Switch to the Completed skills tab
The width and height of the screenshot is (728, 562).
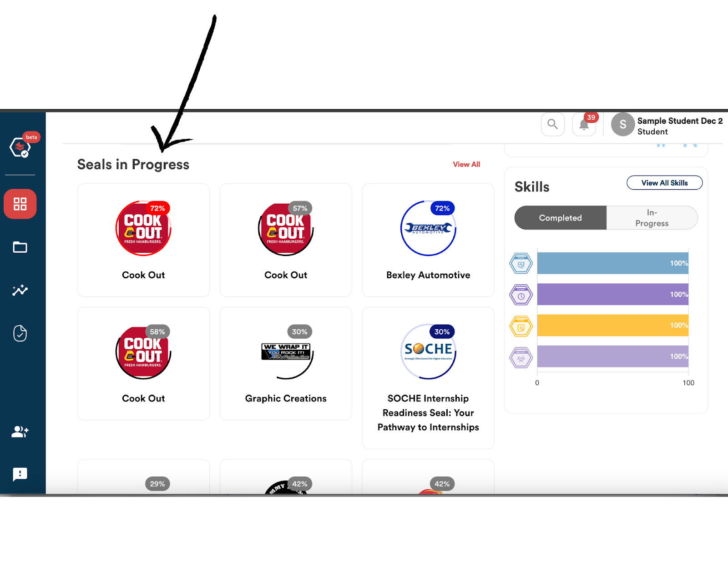pyautogui.click(x=561, y=218)
